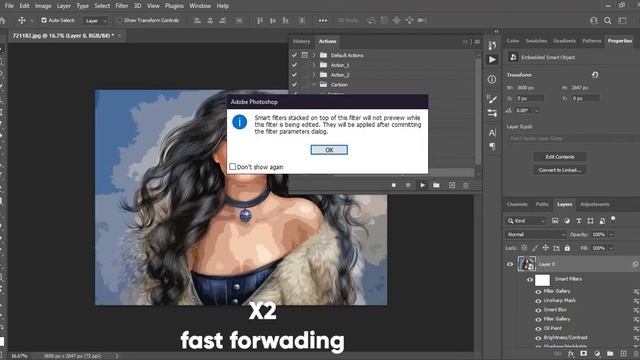Open the Plugins menu
640x360 pixels.
174,6
